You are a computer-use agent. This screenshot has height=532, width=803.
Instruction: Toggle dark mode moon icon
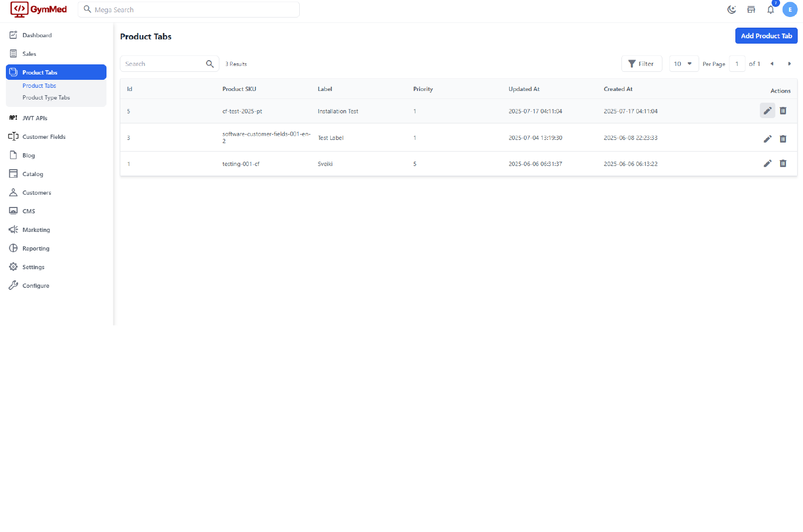tap(732, 10)
